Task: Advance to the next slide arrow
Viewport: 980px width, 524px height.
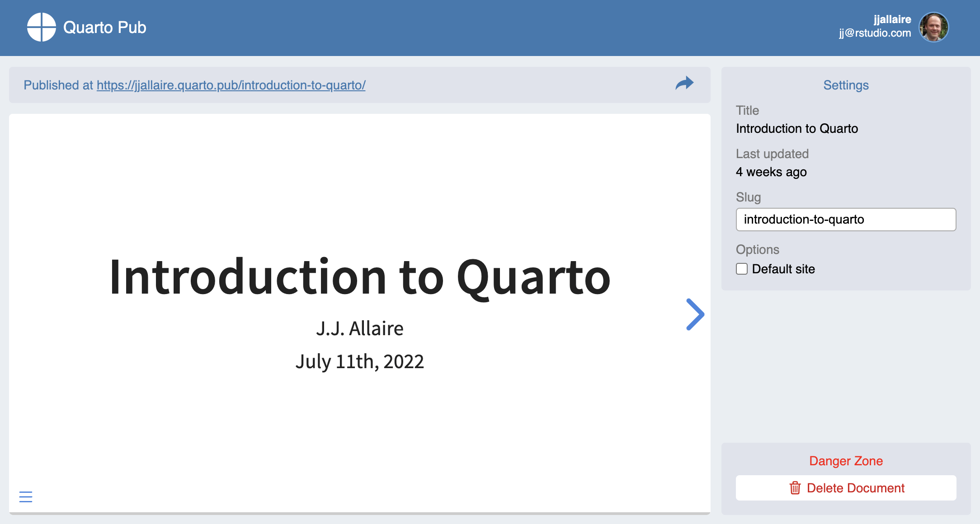Action: click(x=695, y=314)
